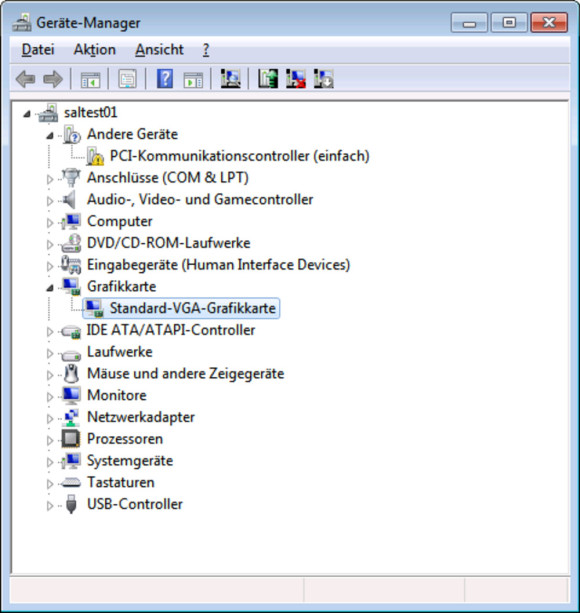Select the Prozessoren category
The image size is (580, 613).
(x=125, y=439)
